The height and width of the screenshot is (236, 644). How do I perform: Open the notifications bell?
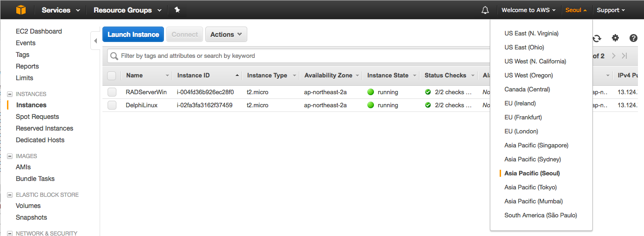485,10
